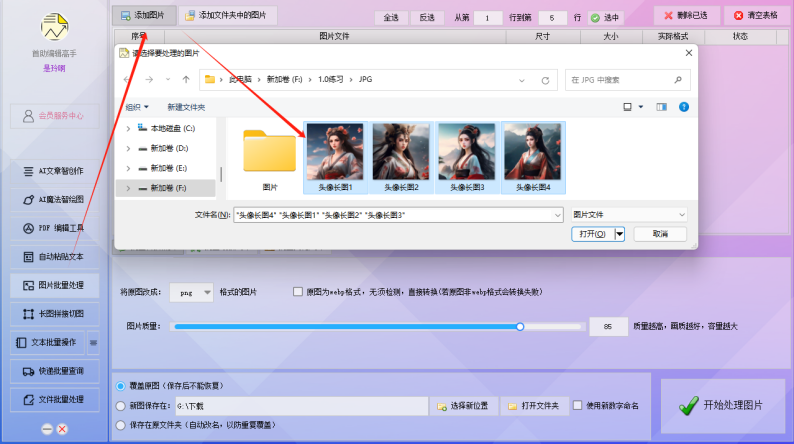Viewport: 794px width, 444px height.
Task: Expand the address bar history dropdown
Action: pyautogui.click(x=522, y=80)
